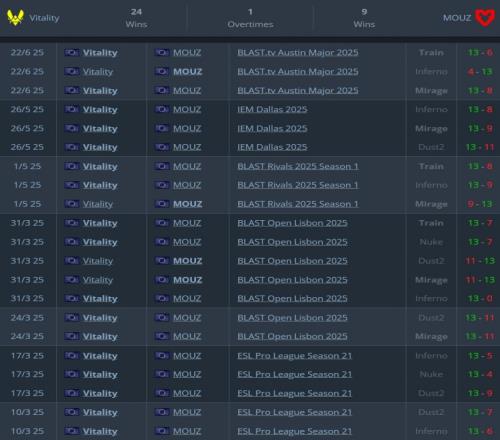The image size is (500, 440).
Task: Select MOUZ team name in header
Action: click(457, 18)
